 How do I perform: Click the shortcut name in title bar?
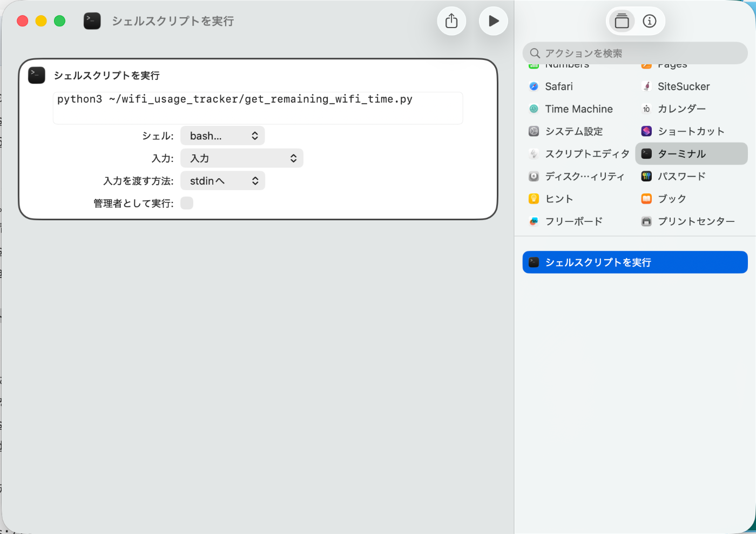(x=173, y=21)
